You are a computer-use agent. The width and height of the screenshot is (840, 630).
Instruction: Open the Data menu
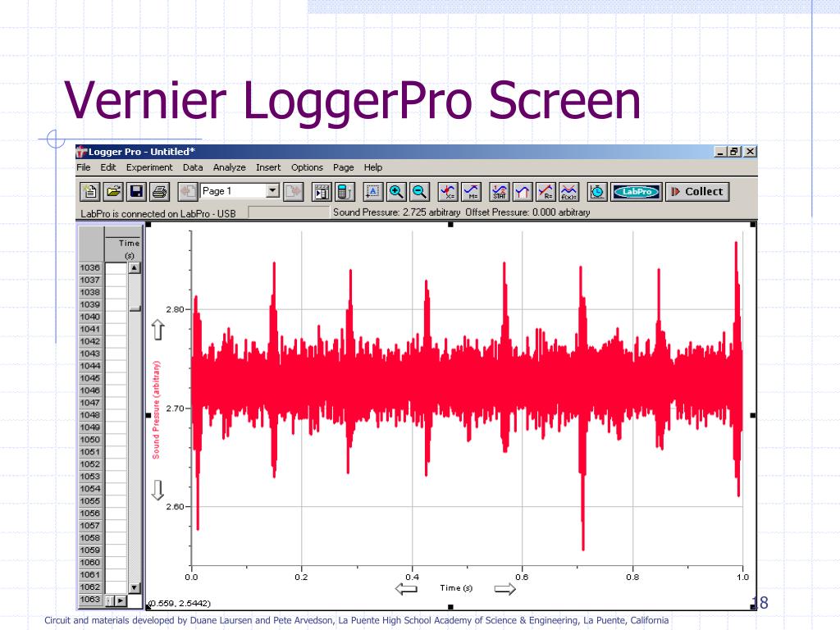tap(193, 167)
